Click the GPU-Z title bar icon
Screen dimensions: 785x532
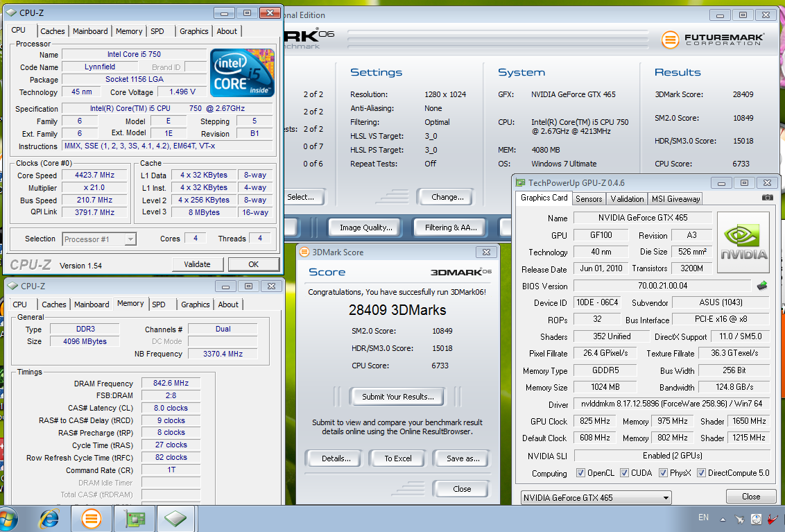click(521, 183)
